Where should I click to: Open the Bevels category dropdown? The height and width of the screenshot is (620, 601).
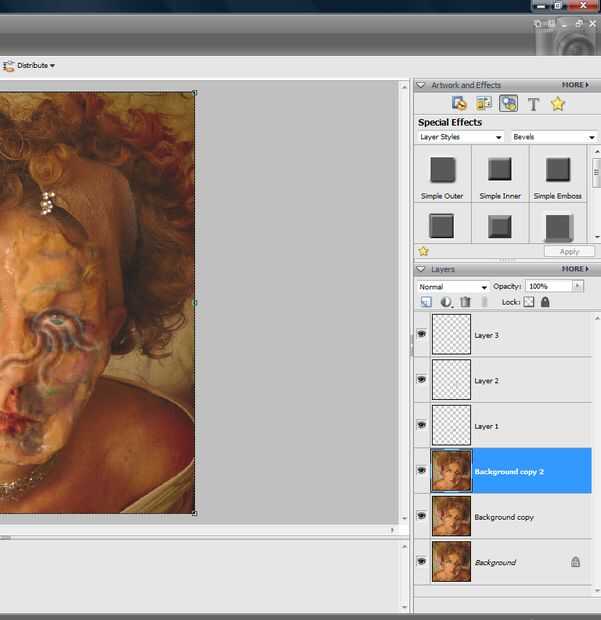click(553, 137)
